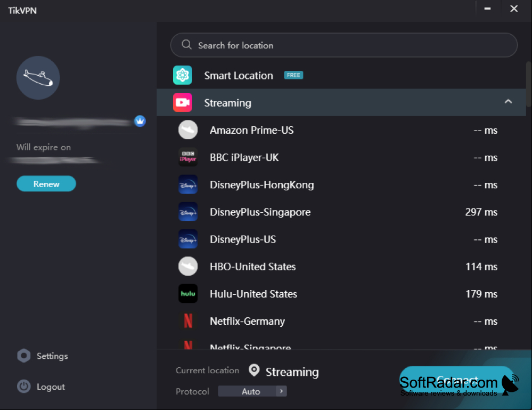Click the 114 ms latency value
The height and width of the screenshot is (410, 532).
click(x=481, y=267)
